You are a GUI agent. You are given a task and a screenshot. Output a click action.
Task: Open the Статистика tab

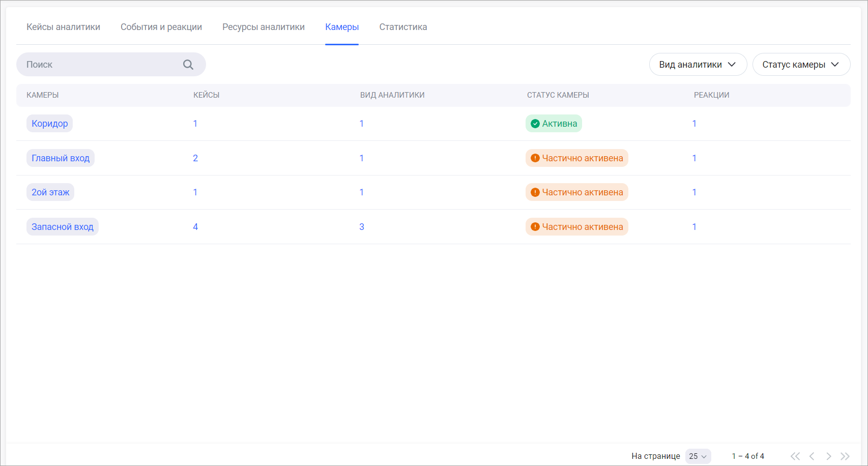(x=403, y=27)
